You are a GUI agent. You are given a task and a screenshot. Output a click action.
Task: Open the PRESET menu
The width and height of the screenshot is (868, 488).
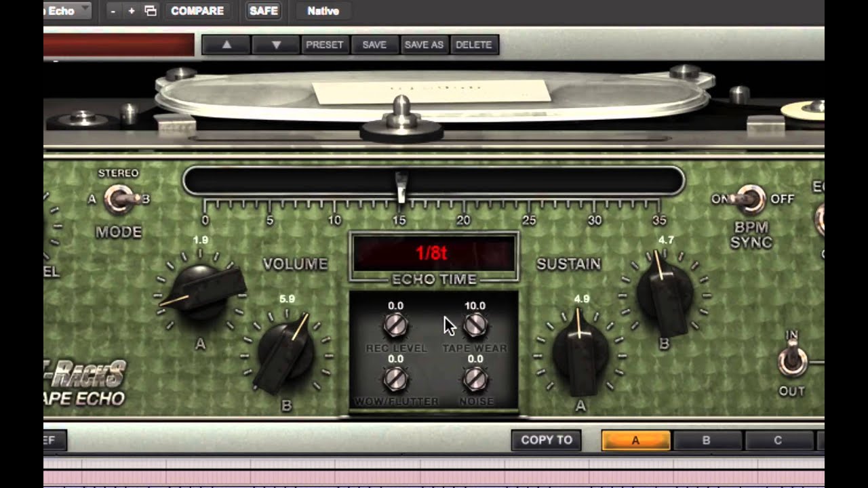324,45
